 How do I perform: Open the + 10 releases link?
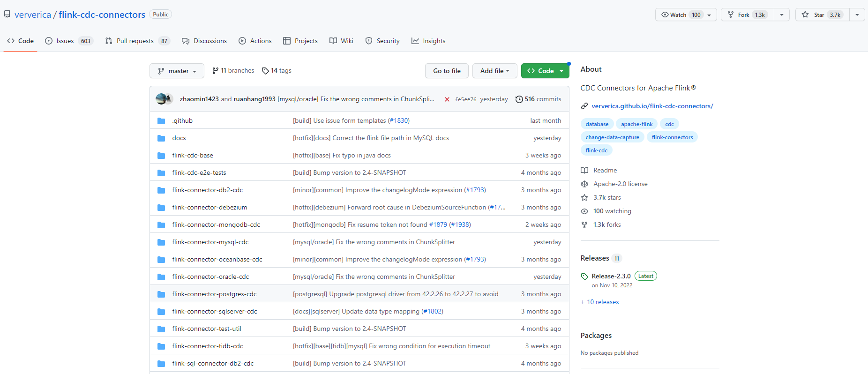(600, 302)
